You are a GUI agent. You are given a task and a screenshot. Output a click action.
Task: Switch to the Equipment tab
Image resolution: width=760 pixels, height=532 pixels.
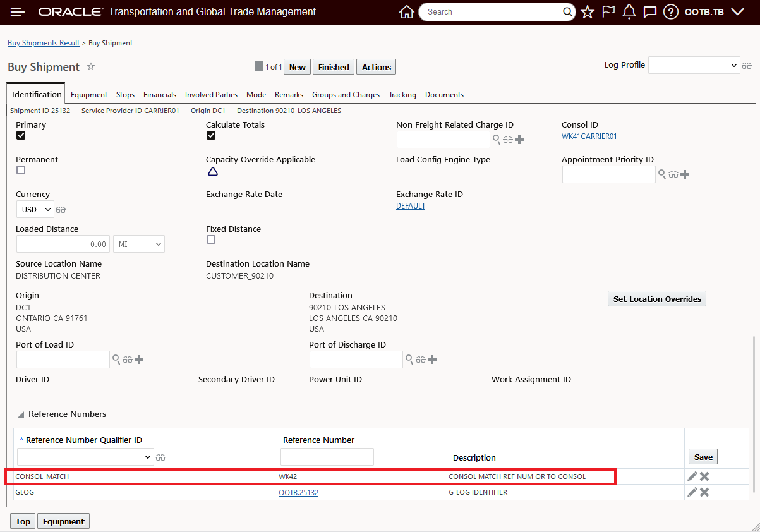tap(89, 95)
